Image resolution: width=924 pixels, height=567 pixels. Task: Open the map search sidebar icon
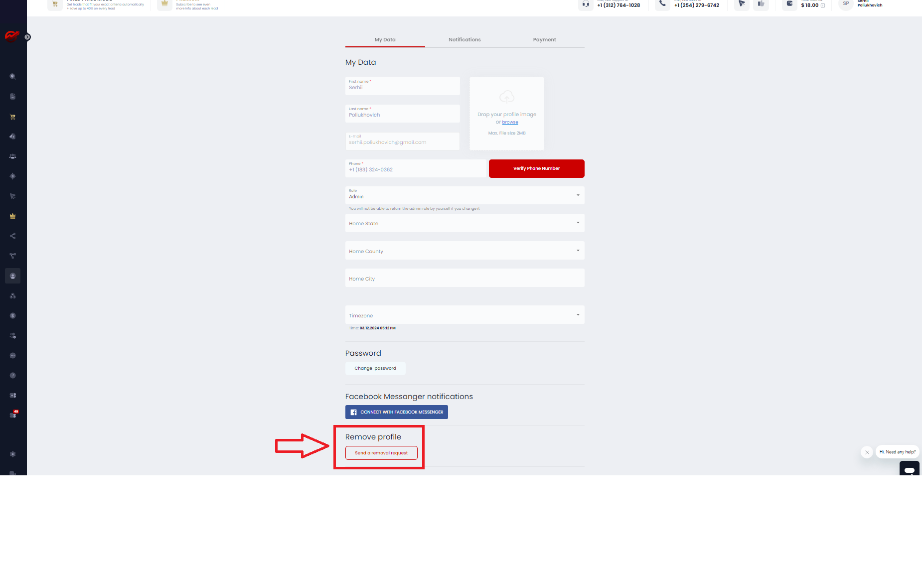click(13, 77)
